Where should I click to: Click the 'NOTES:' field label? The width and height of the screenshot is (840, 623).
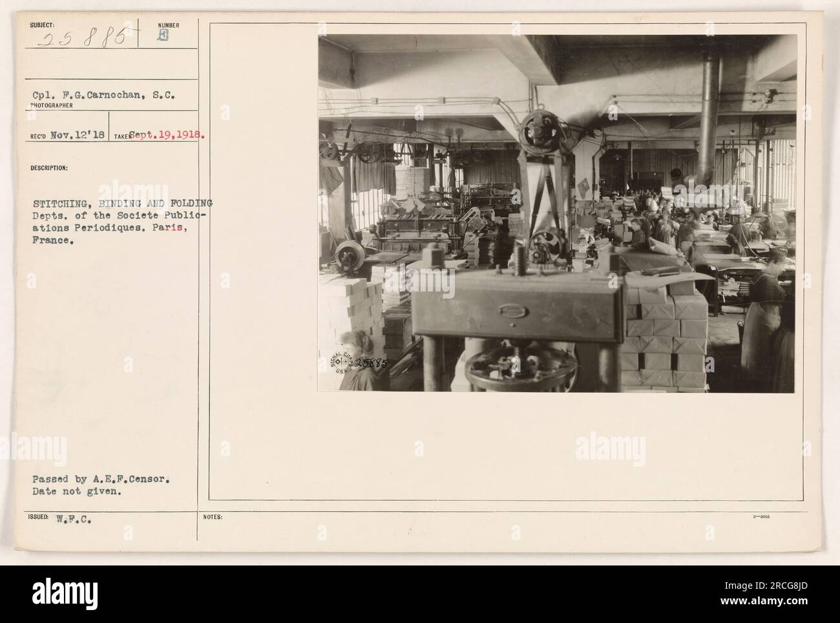pos(213,517)
